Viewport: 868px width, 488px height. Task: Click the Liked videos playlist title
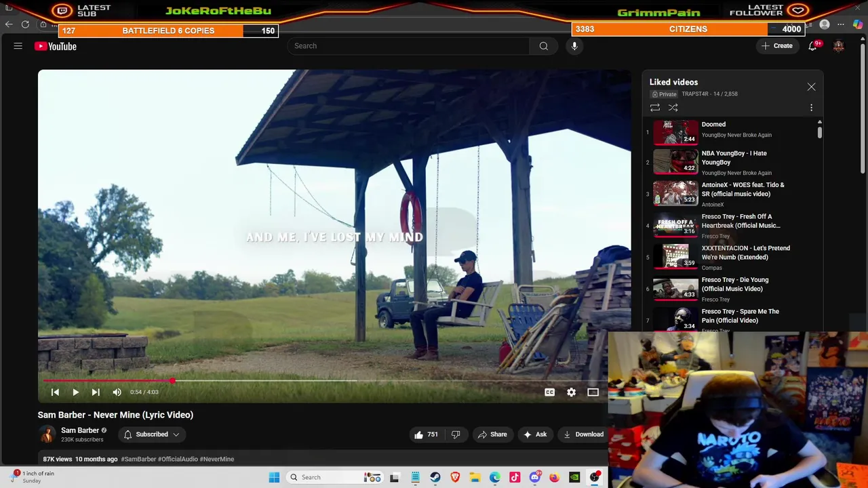[x=673, y=82]
